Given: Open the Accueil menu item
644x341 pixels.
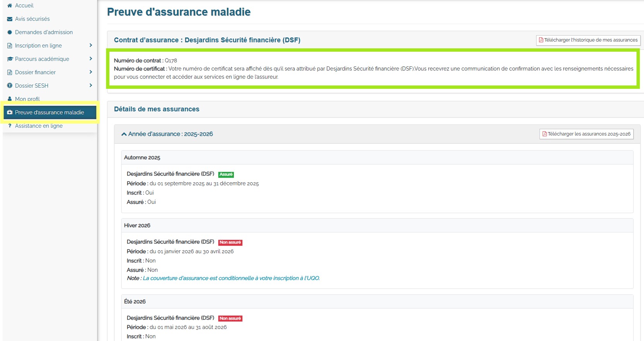Looking at the screenshot, I should 24,5.
